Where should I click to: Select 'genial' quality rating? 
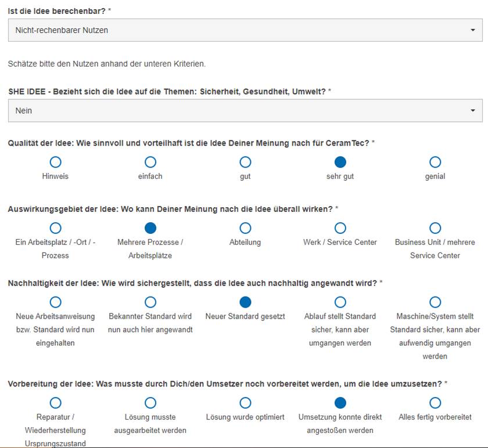435,162
